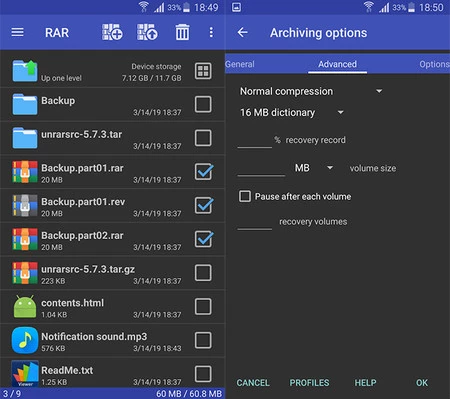Image resolution: width=450 pixels, height=399 pixels.
Task: Tap the extract archive icon
Action: pyautogui.click(x=147, y=32)
